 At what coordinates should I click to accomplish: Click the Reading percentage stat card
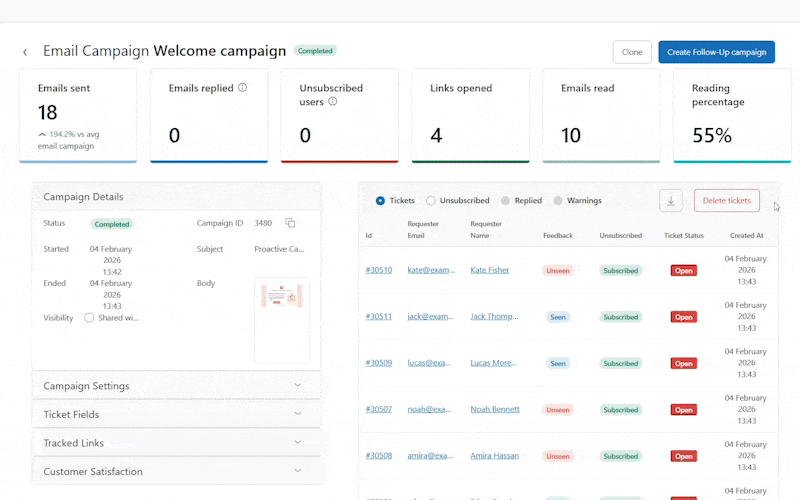[732, 116]
